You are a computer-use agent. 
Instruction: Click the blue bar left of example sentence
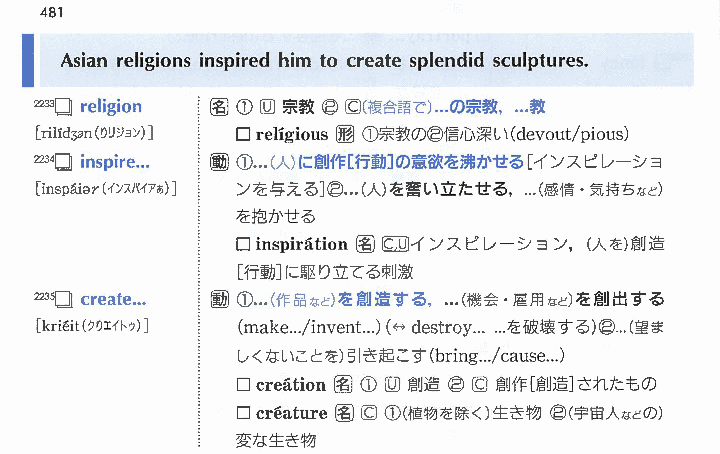pyautogui.click(x=27, y=61)
